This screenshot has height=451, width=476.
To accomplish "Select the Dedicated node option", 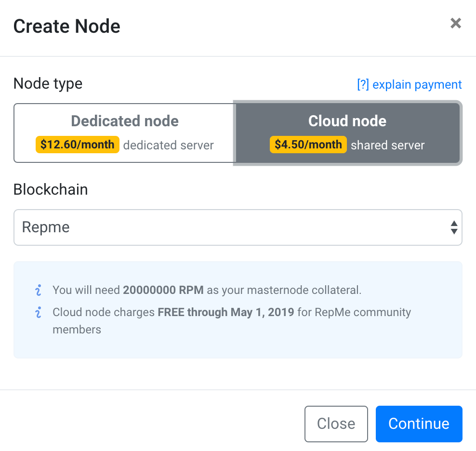I will pos(124,133).
